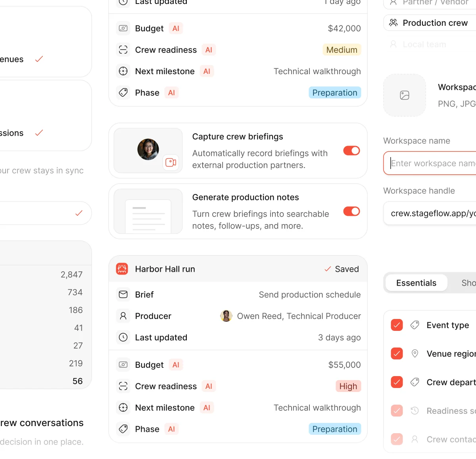Viewport: 476px width, 459px height.
Task: Click the workspace image upload placeholder icon
Action: point(405,95)
